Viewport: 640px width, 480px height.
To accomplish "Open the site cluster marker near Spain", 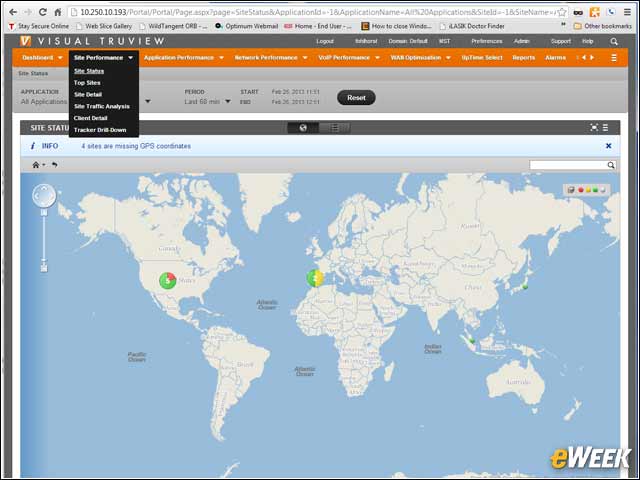I will pyautogui.click(x=315, y=278).
